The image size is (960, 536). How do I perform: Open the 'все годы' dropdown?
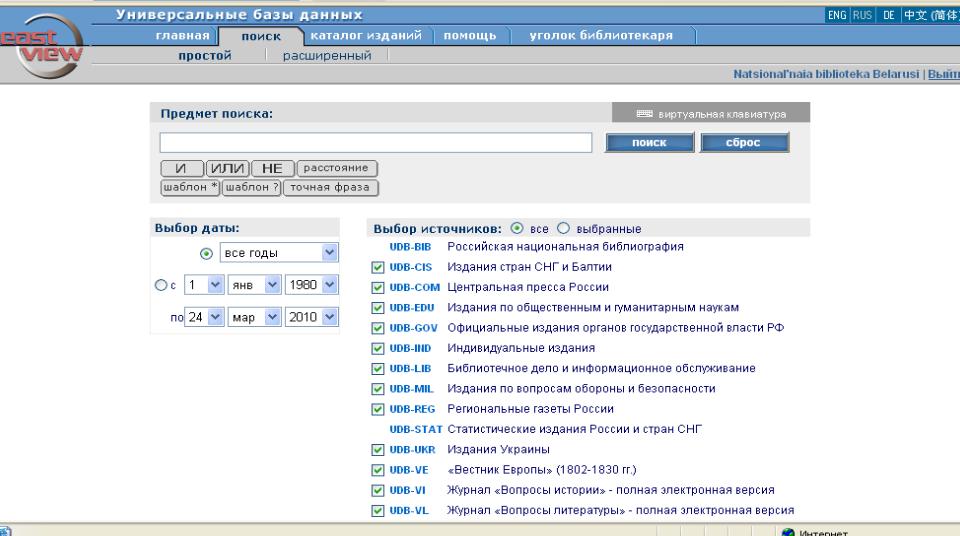pos(279,252)
